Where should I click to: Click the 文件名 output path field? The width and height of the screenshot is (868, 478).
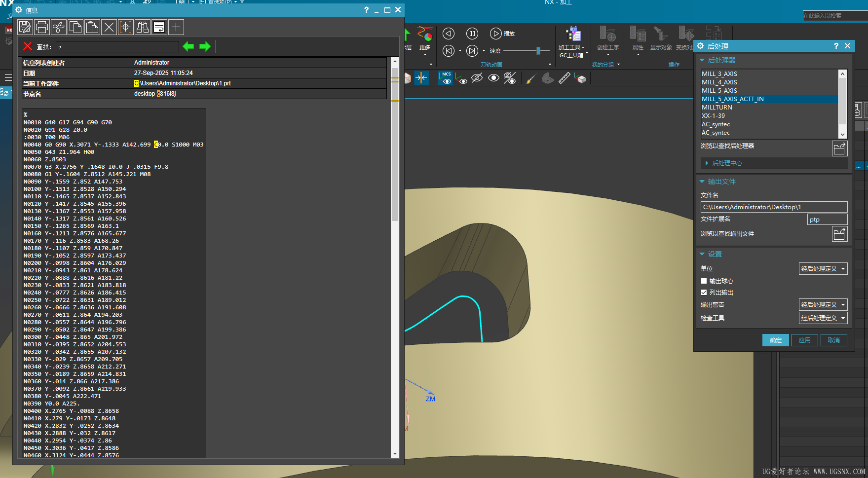click(x=774, y=207)
